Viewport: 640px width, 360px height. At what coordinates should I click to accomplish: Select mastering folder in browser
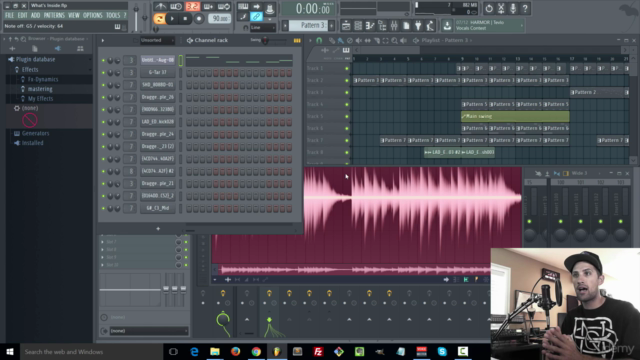click(40, 89)
